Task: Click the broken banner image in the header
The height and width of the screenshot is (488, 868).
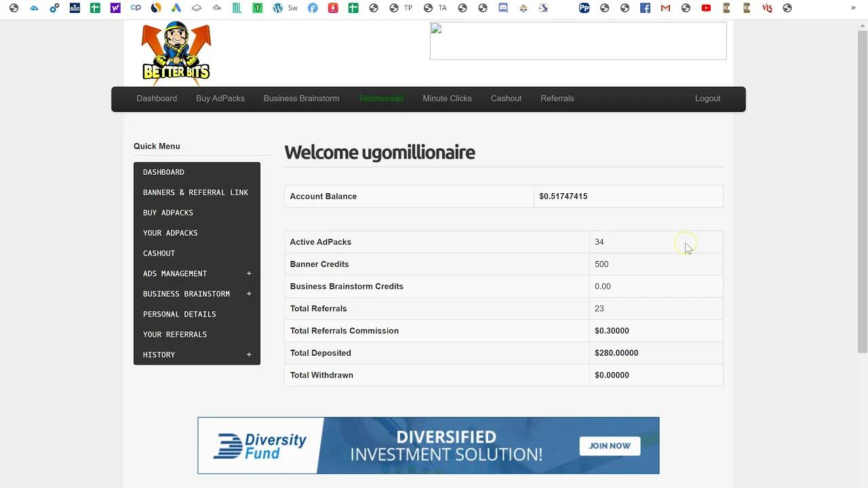Action: point(578,41)
